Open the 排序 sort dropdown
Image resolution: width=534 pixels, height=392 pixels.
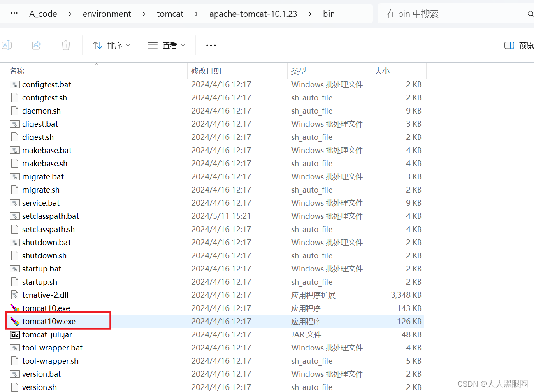point(111,45)
